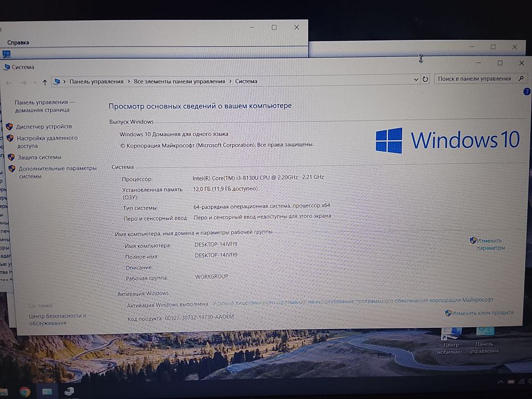The image size is (532, 399).
Task: Click Изменить параметры link
Action: 490,245
